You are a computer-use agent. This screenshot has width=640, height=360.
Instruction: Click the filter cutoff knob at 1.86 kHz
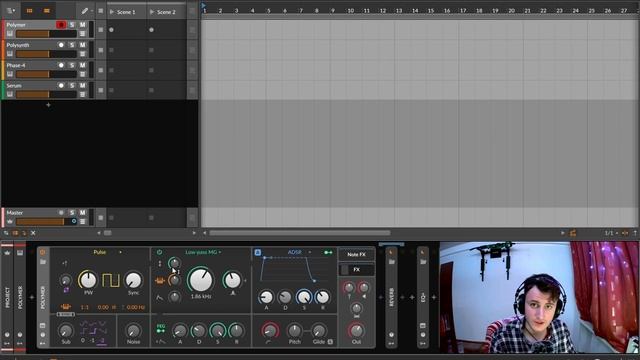[200, 280]
